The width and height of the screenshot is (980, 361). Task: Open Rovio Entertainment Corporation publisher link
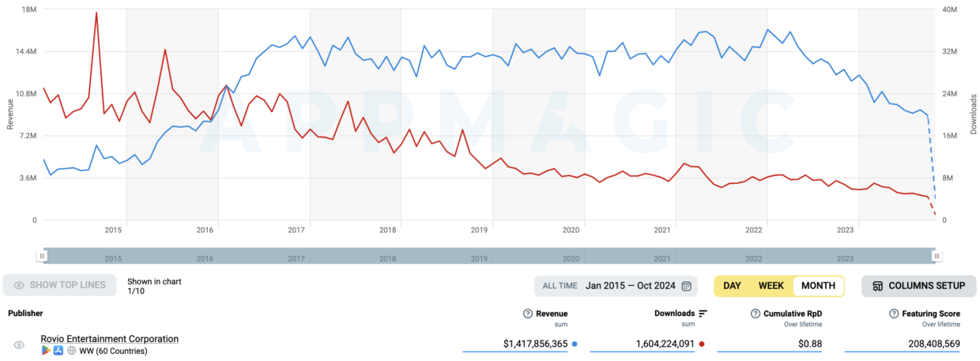[109, 339]
